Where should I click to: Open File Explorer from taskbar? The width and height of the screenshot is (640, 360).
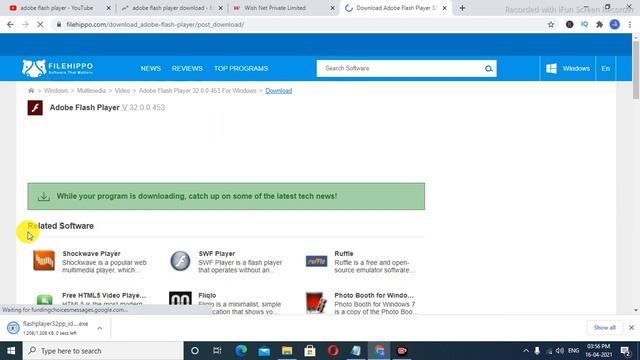287,351
